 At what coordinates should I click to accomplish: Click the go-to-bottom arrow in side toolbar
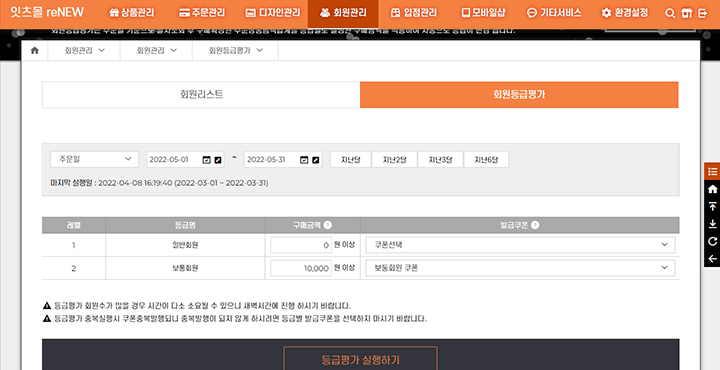[712, 224]
